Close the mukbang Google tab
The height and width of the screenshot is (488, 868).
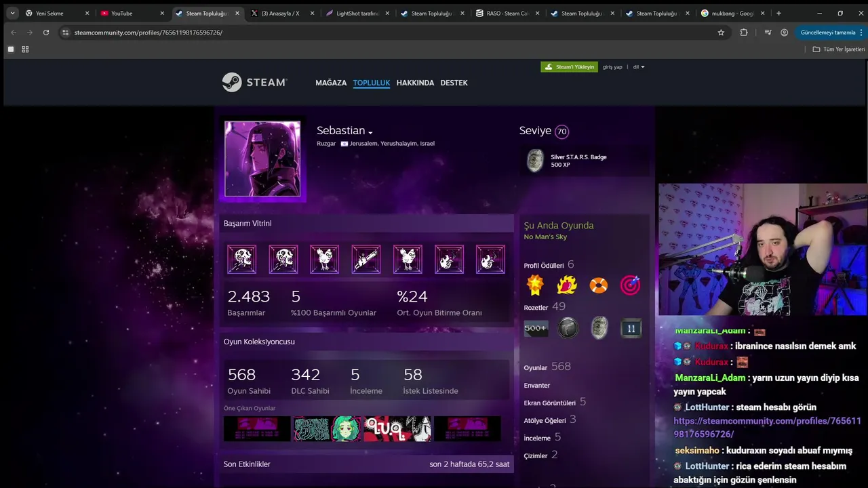click(x=763, y=13)
